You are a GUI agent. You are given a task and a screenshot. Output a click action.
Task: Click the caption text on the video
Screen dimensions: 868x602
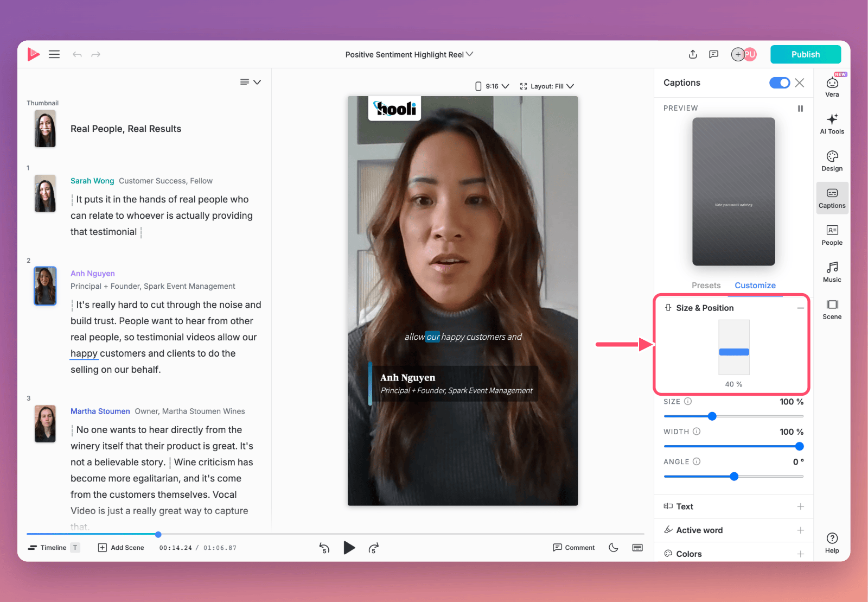(463, 337)
